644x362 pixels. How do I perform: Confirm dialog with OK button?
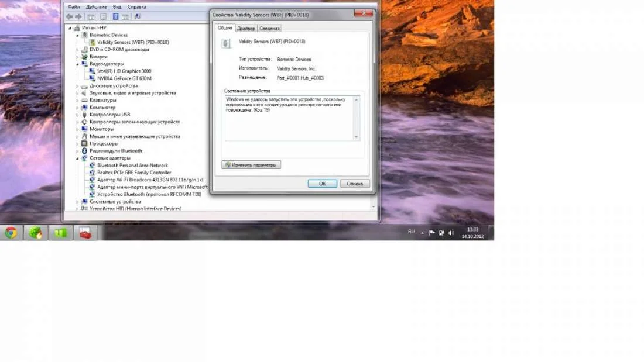(x=323, y=184)
